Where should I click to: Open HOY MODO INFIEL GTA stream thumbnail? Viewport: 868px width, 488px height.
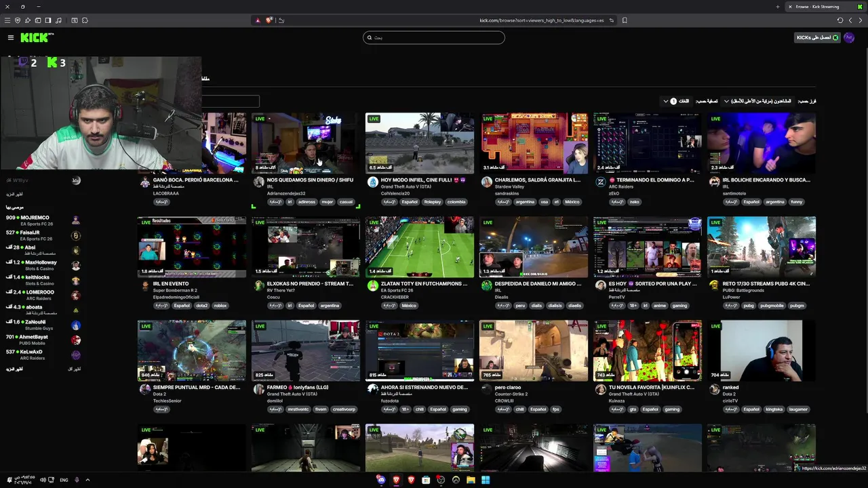click(x=420, y=143)
